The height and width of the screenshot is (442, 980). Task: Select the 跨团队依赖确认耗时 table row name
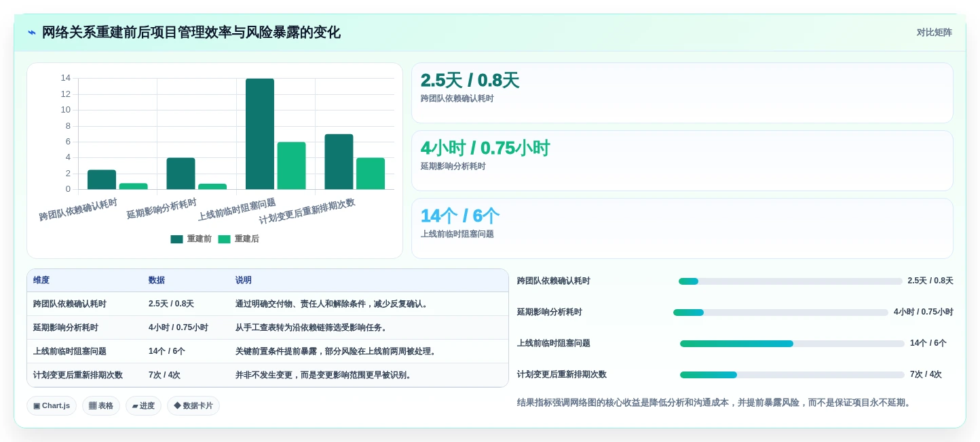pyautogui.click(x=70, y=304)
